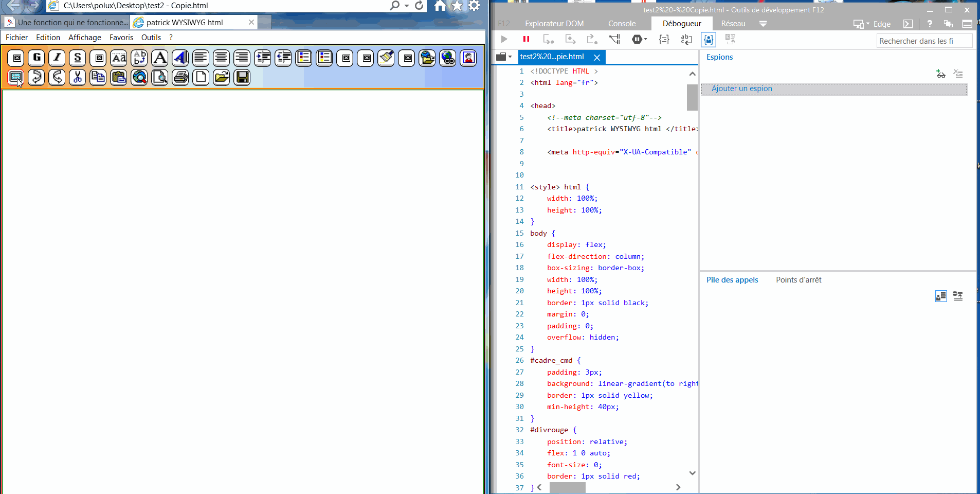Open file with the folder icon
This screenshot has height=494, width=980.
(x=222, y=77)
